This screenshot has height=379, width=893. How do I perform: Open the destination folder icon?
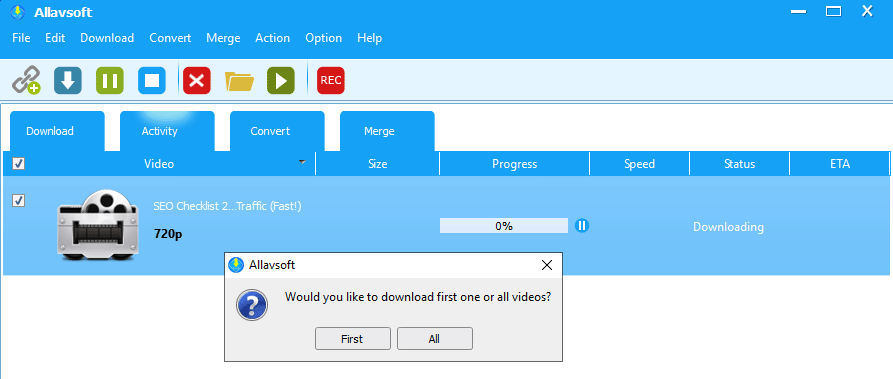pyautogui.click(x=239, y=81)
